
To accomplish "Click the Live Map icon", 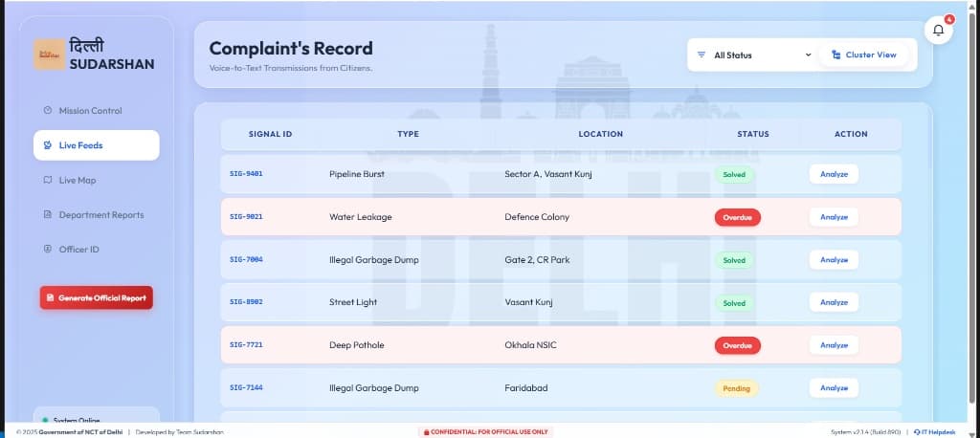I will point(48,180).
